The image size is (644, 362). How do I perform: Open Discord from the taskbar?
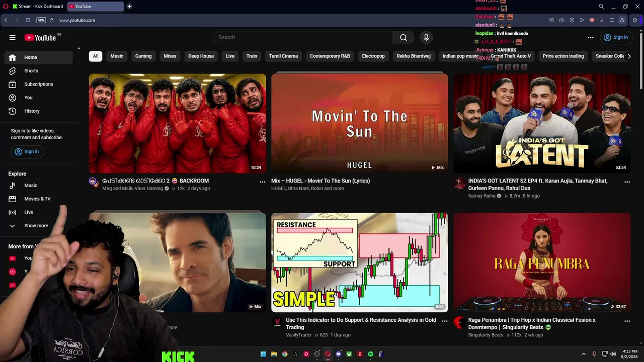coord(339,354)
